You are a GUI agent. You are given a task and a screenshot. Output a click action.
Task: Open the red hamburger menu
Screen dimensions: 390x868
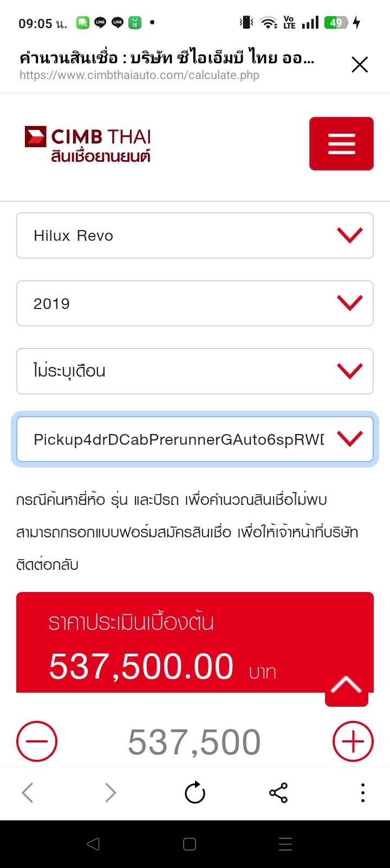coord(341,143)
